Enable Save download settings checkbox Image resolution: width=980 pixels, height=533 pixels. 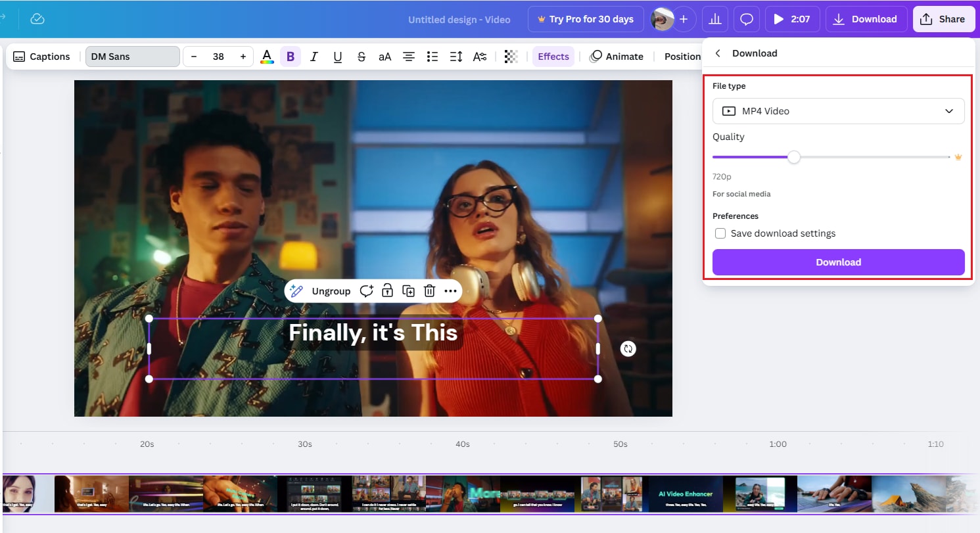click(x=720, y=233)
